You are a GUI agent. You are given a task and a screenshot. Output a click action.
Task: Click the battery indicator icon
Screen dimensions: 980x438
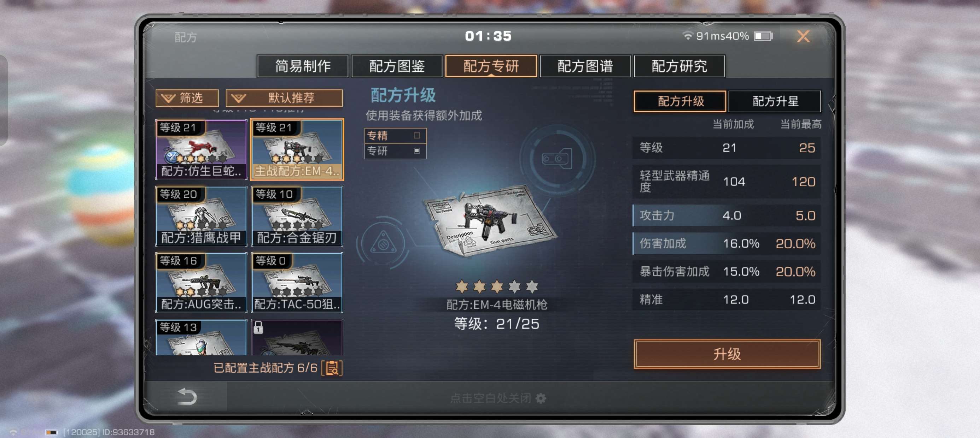763,36
